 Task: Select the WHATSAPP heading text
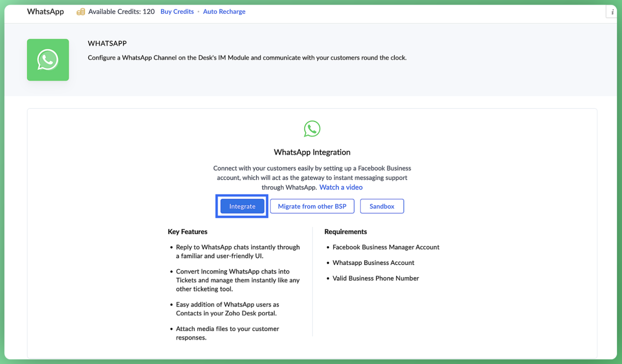[x=107, y=43]
